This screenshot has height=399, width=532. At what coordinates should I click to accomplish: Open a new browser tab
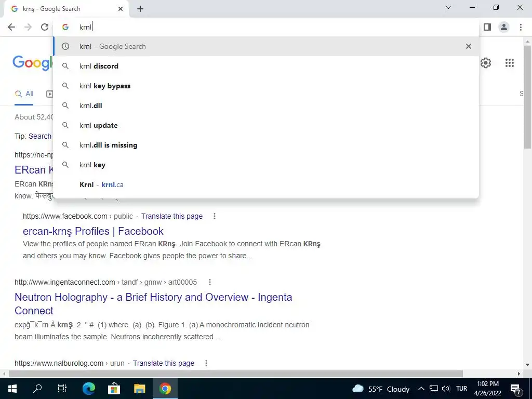pos(140,9)
